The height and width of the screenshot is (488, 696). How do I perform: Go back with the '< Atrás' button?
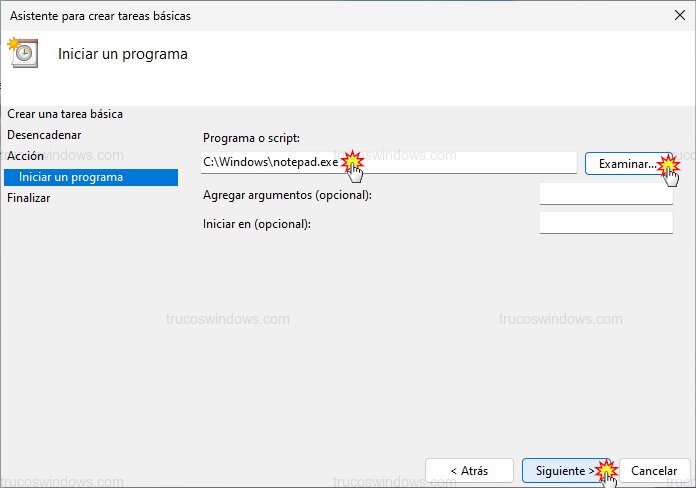pos(468,470)
